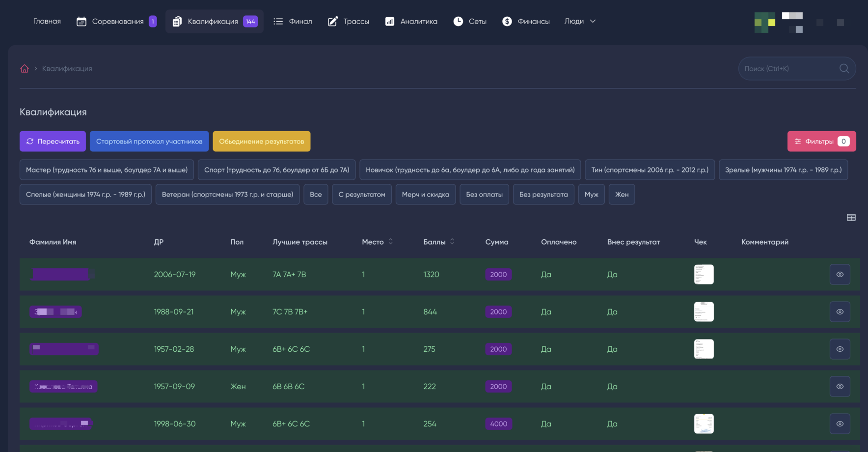Click Объединение результатов button
This screenshot has width=868, height=452.
tap(261, 141)
